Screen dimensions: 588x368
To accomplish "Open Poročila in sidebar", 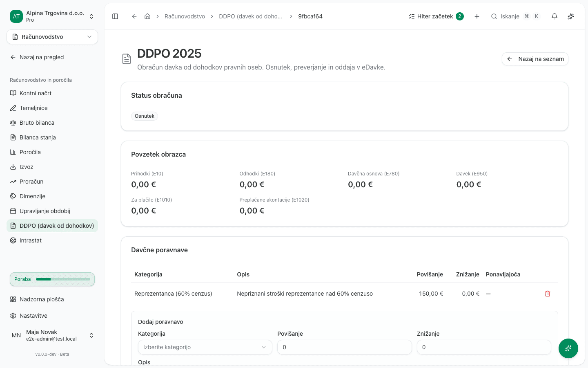I will click(x=52, y=152).
